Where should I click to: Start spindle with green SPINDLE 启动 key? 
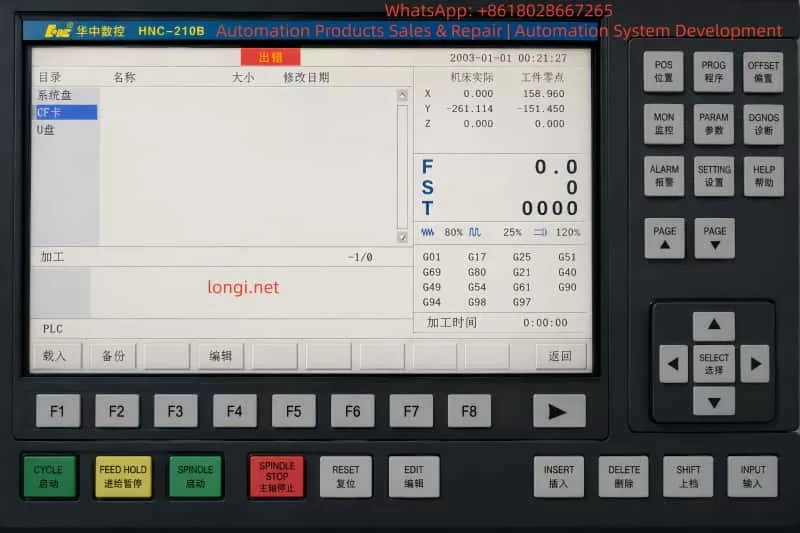point(195,476)
